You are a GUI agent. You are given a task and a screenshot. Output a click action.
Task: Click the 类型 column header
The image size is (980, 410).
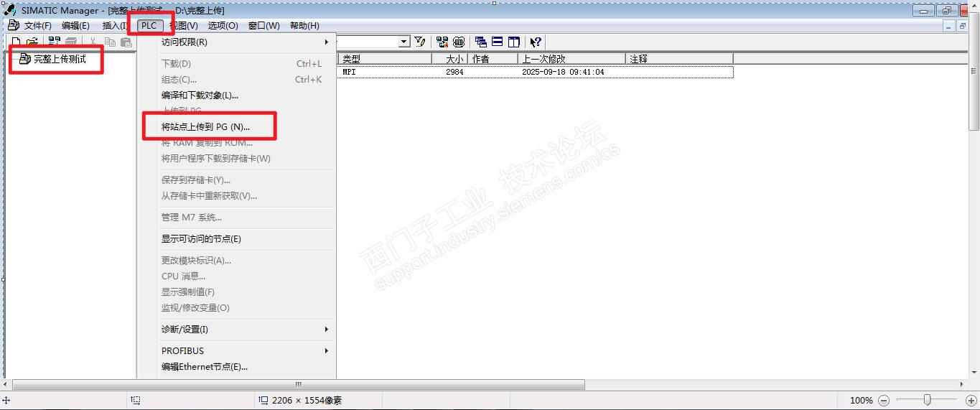tap(384, 59)
